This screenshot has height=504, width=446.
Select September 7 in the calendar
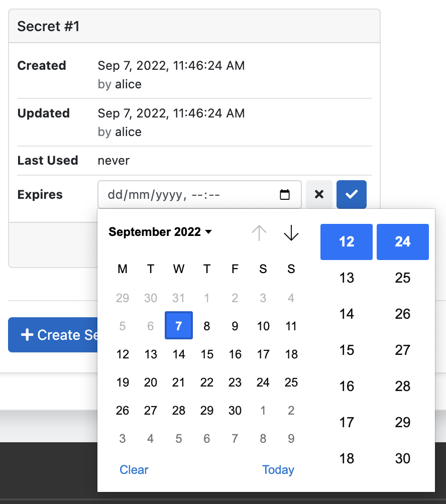pos(179,326)
